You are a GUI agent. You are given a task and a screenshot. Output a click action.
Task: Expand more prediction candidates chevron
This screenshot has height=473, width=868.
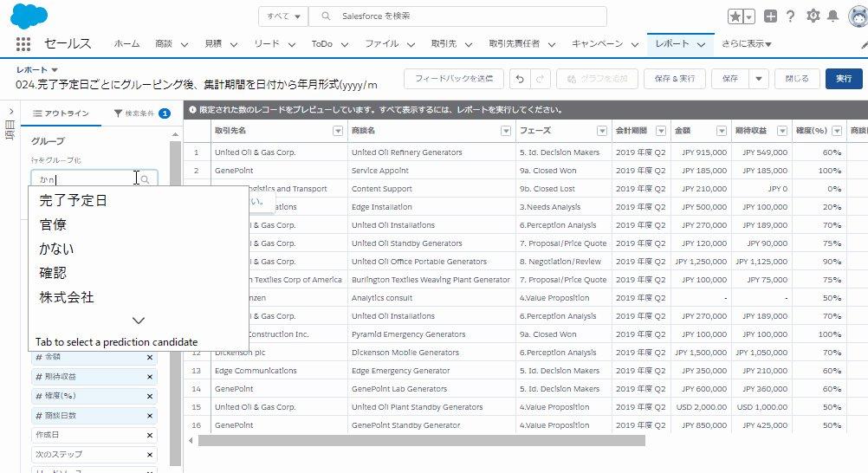[x=139, y=321]
